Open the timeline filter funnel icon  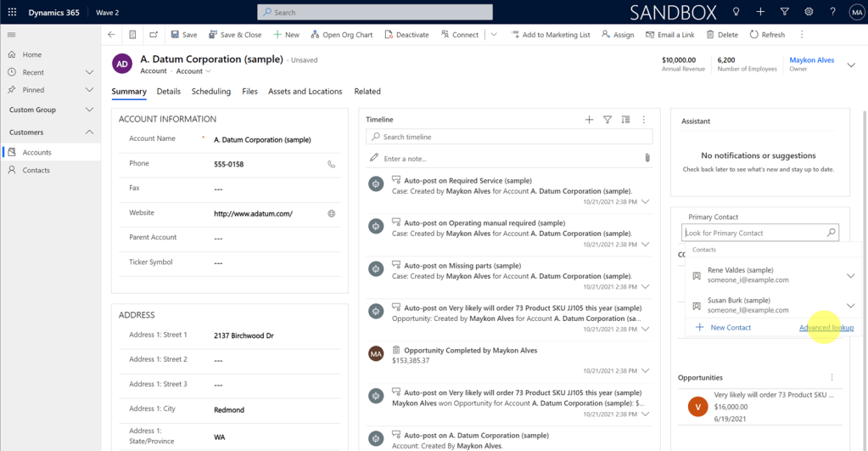coord(608,120)
